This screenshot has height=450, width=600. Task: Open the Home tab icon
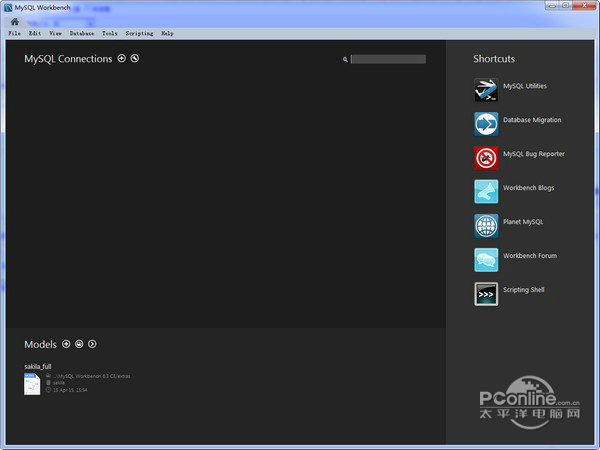pyautogui.click(x=15, y=21)
